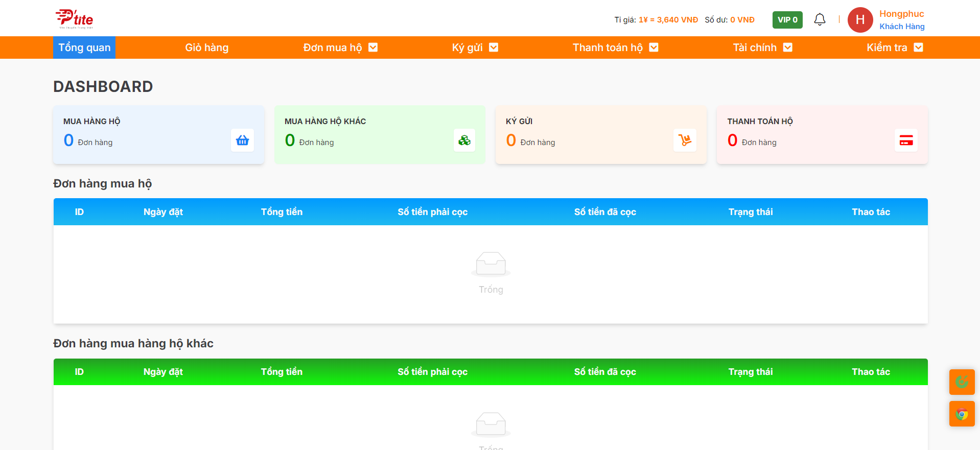Click the Trống placeholder in blue table

point(491,290)
